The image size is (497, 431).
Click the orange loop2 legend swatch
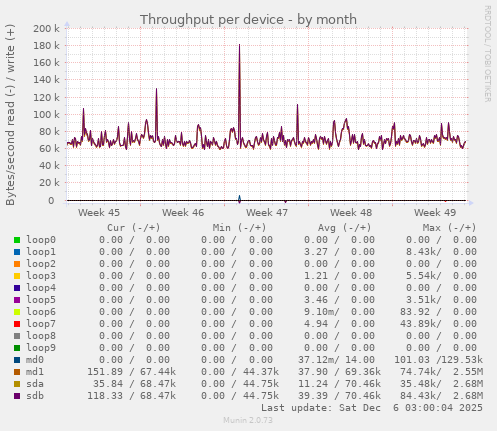tap(17, 264)
